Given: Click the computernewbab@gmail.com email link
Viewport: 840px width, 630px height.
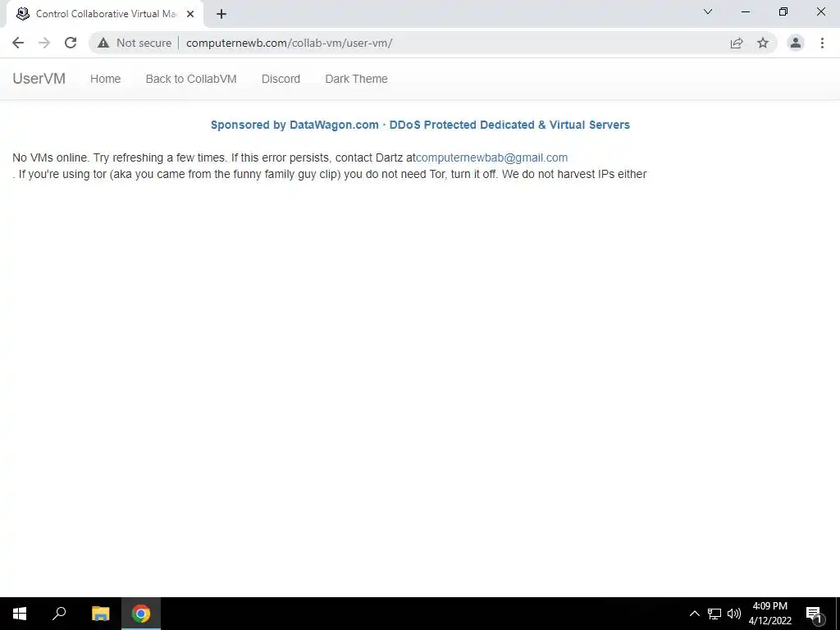Looking at the screenshot, I should [x=492, y=157].
